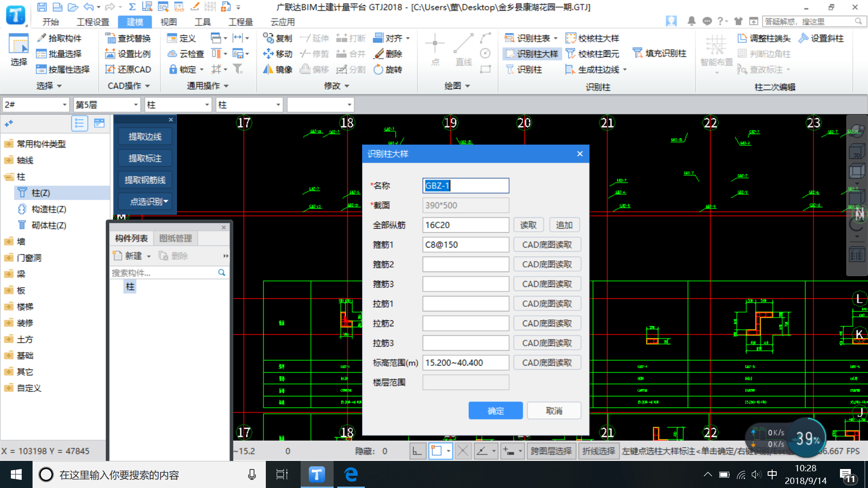868x488 pixels.
Task: Expand the 选择 group dropdown in ribbon
Action: pyautogui.click(x=49, y=86)
